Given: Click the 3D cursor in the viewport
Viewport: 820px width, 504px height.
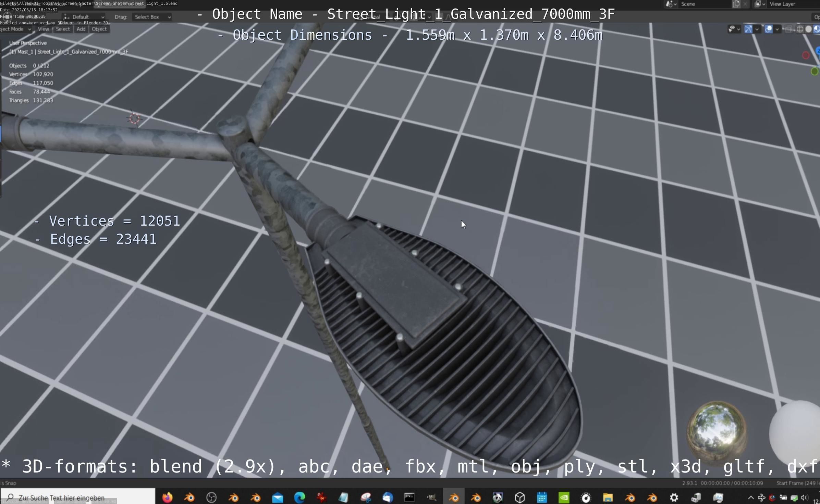Looking at the screenshot, I should point(134,118).
